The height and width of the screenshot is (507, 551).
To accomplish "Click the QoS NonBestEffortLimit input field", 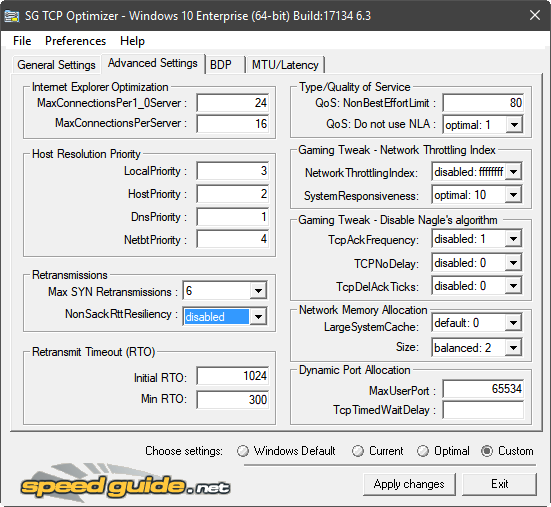I will (483, 103).
